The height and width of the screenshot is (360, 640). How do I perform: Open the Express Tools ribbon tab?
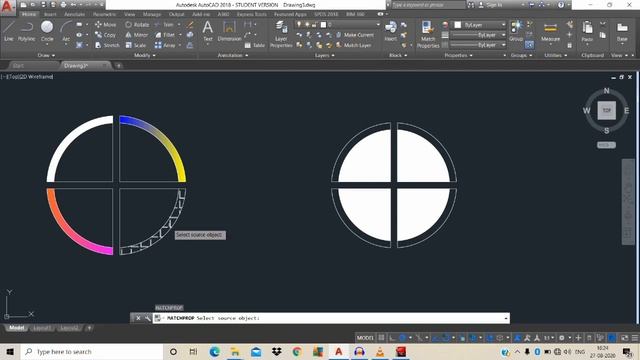coord(251,14)
